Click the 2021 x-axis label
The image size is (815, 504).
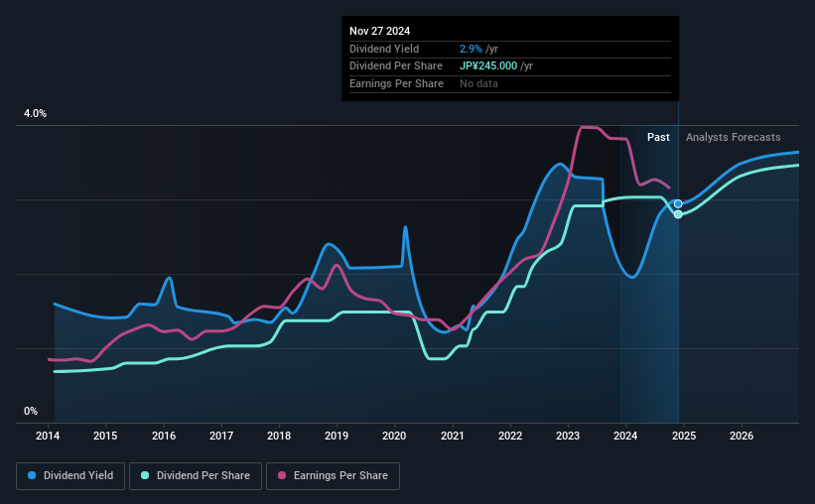(453, 436)
